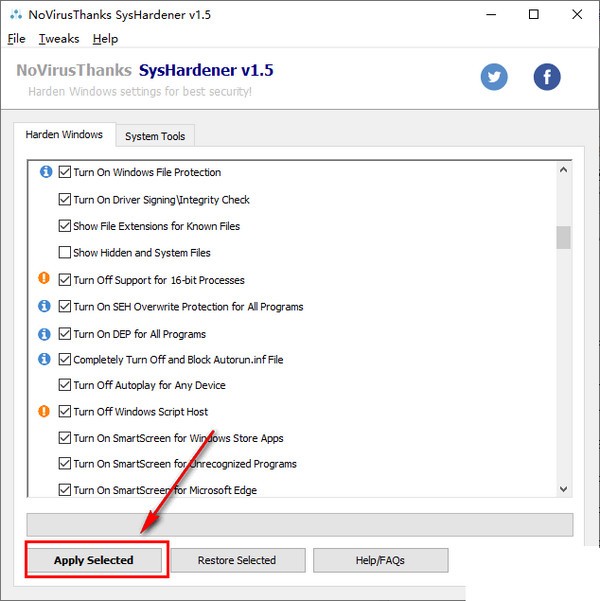600x601 pixels.
Task: Open the Tweaks menu
Action: click(59, 39)
